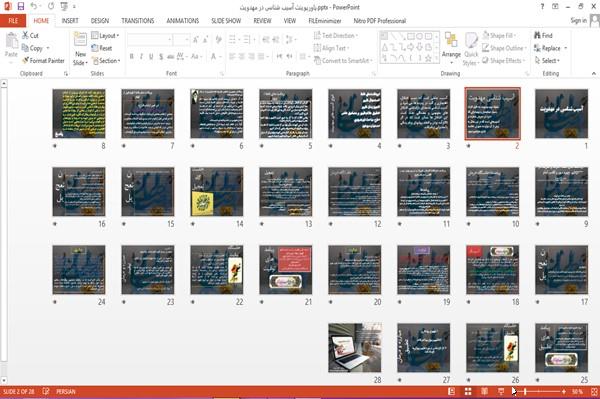Screen dimensions: 600x399
Task: Switch to the DESIGN tab
Action: (100, 21)
